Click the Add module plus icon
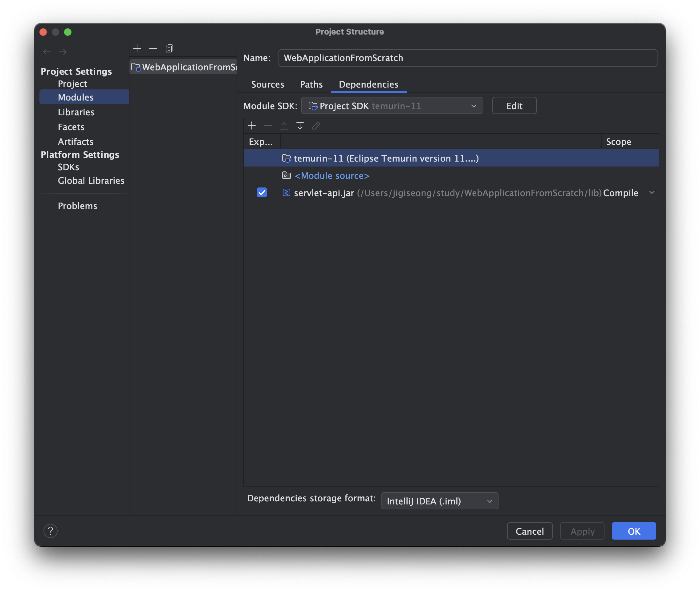The width and height of the screenshot is (700, 592). click(x=137, y=49)
